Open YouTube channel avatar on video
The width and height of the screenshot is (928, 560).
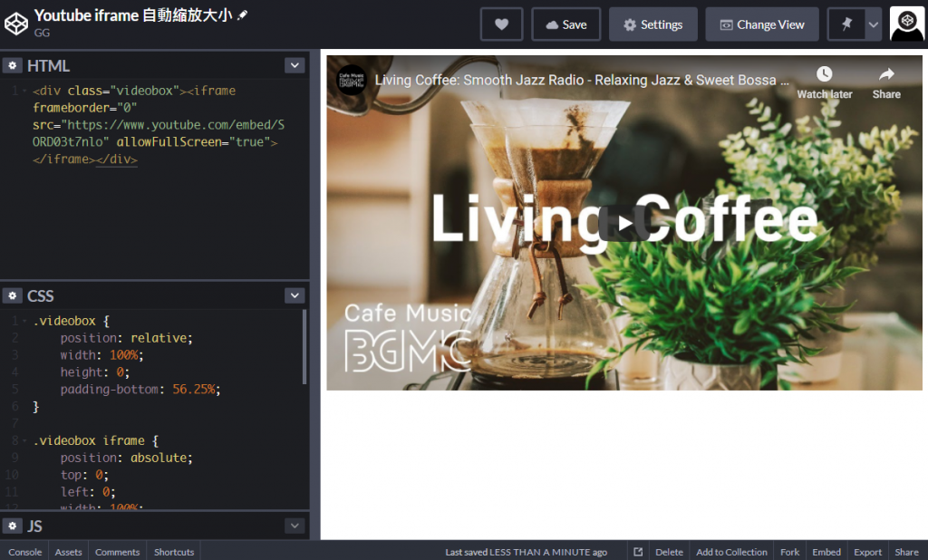[352, 80]
